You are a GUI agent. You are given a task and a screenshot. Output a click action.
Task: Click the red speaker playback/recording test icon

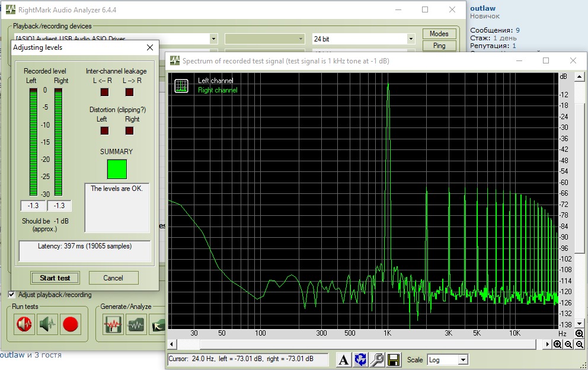click(24, 324)
